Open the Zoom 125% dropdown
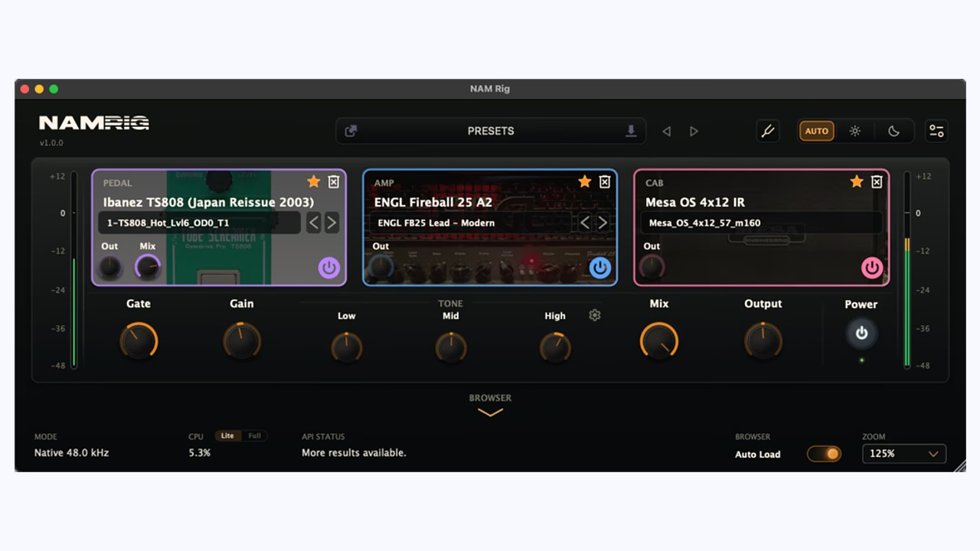Screen dimensions: 980x551 tap(904, 454)
